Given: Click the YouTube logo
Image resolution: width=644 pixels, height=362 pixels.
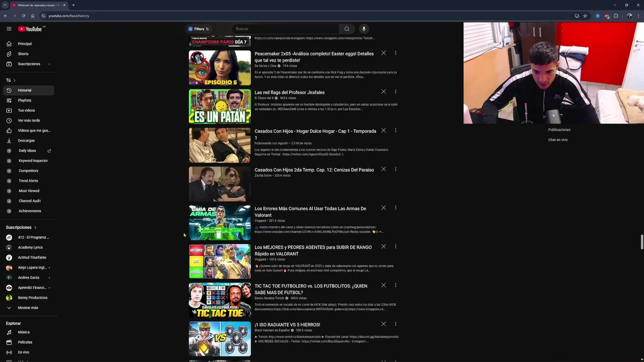Looking at the screenshot, I should 30,29.
